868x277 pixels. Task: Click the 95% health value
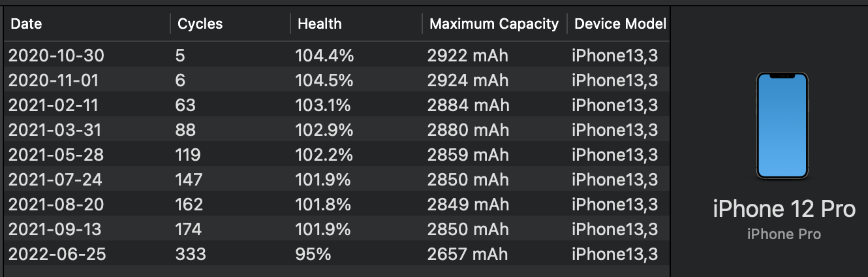coord(313,255)
